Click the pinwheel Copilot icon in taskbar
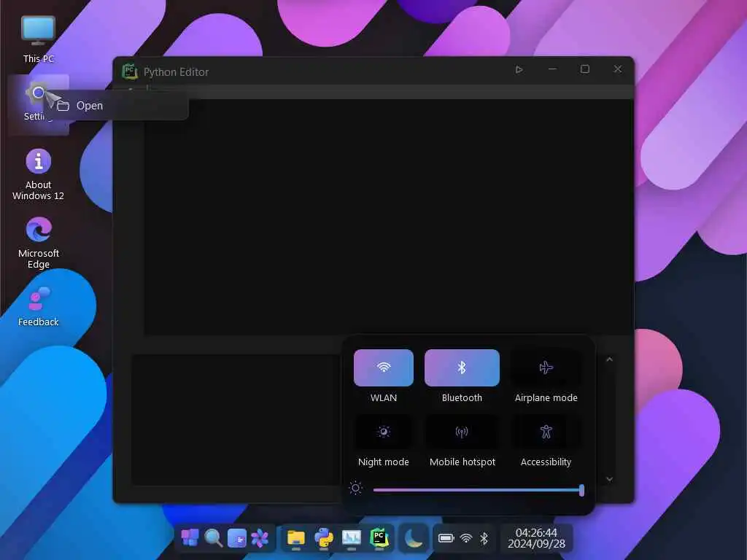 (260, 538)
